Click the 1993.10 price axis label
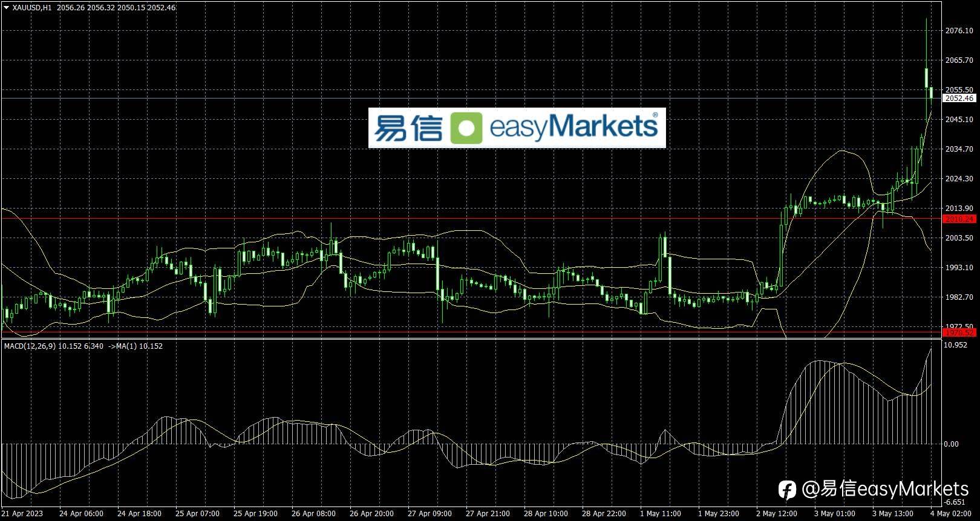The image size is (980, 521). (959, 268)
